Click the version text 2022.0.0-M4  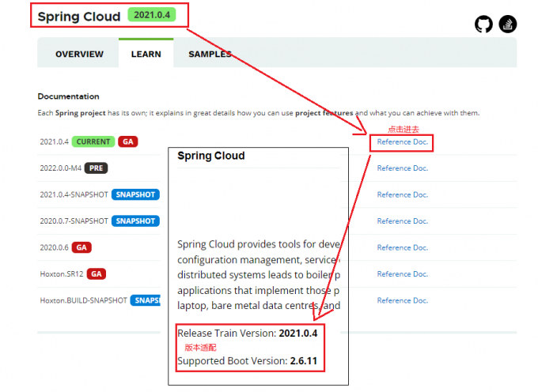click(x=61, y=168)
